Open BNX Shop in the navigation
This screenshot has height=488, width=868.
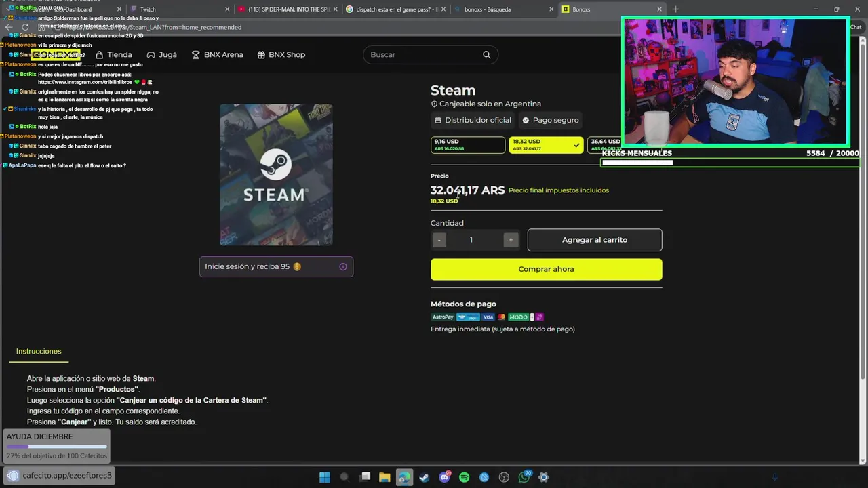tap(281, 54)
